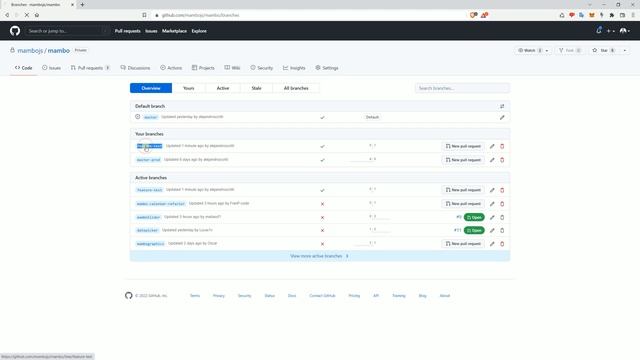Select the Active branches tab

pyautogui.click(x=223, y=88)
